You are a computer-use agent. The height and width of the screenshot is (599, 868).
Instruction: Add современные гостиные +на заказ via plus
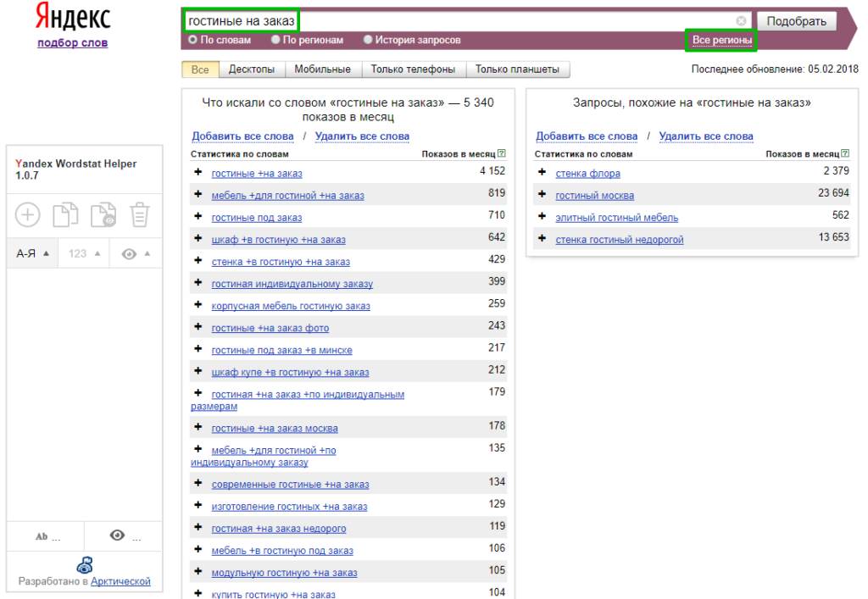pos(198,483)
